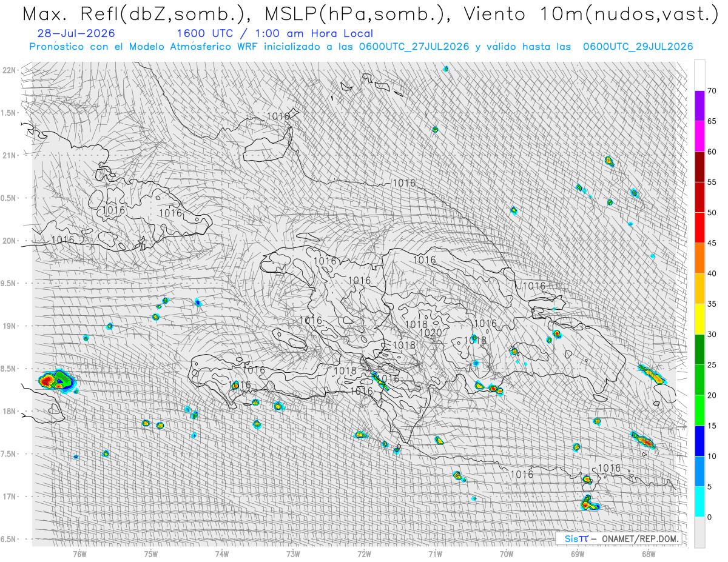Click the "76W" longitude axis label
728x562 pixels.
[80, 554]
